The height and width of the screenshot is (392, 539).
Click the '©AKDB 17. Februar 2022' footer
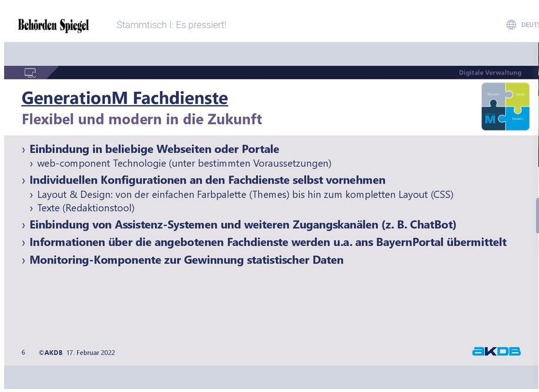pyautogui.click(x=77, y=353)
